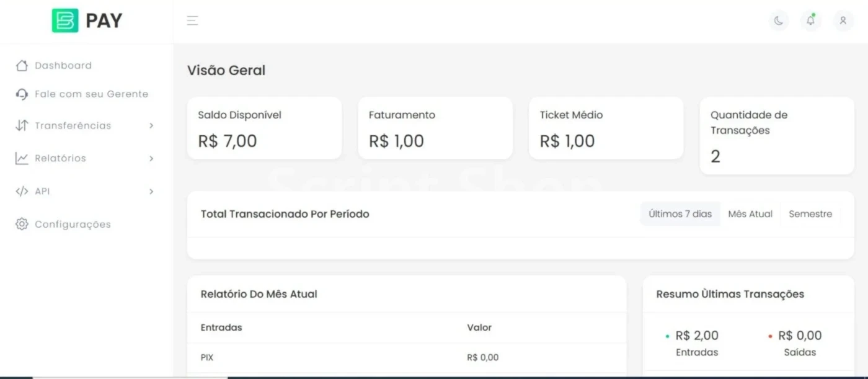Select the Últimos 7 dias tab
Viewport: 868px width, 379px height.
click(x=680, y=214)
